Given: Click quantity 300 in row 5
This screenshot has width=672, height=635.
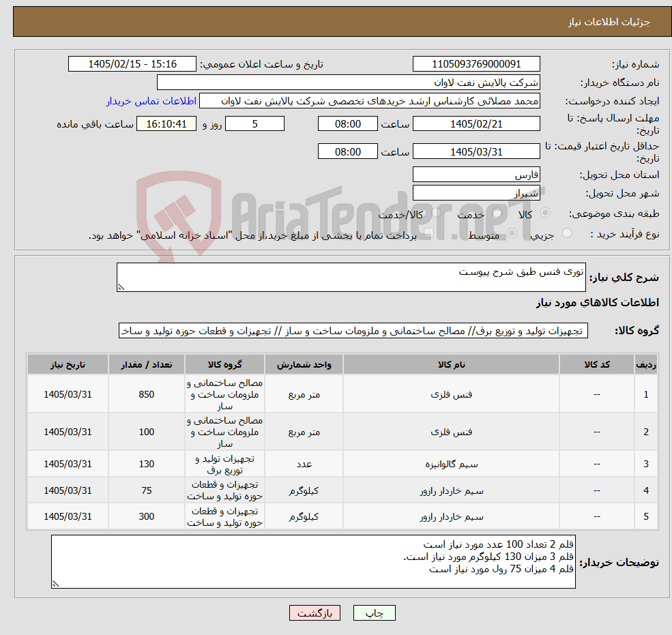Looking at the screenshot, I should click(x=147, y=517).
